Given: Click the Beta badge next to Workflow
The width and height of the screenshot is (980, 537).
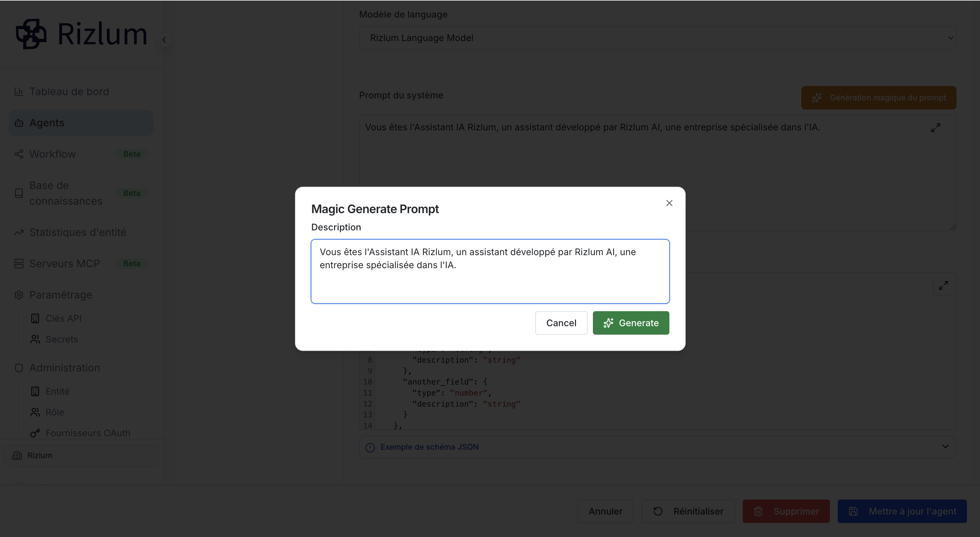Looking at the screenshot, I should (132, 154).
